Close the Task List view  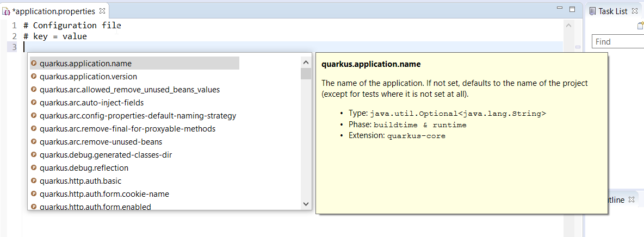click(635, 11)
